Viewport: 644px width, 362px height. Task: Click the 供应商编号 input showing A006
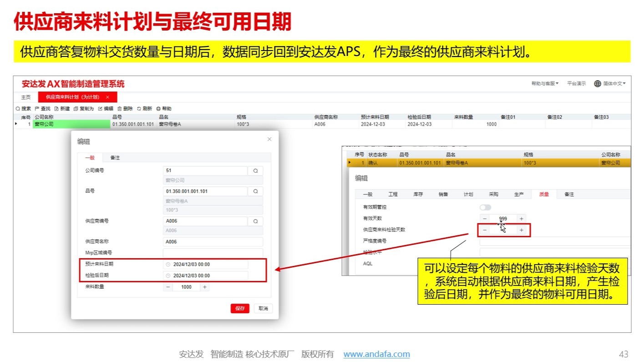pos(205,221)
